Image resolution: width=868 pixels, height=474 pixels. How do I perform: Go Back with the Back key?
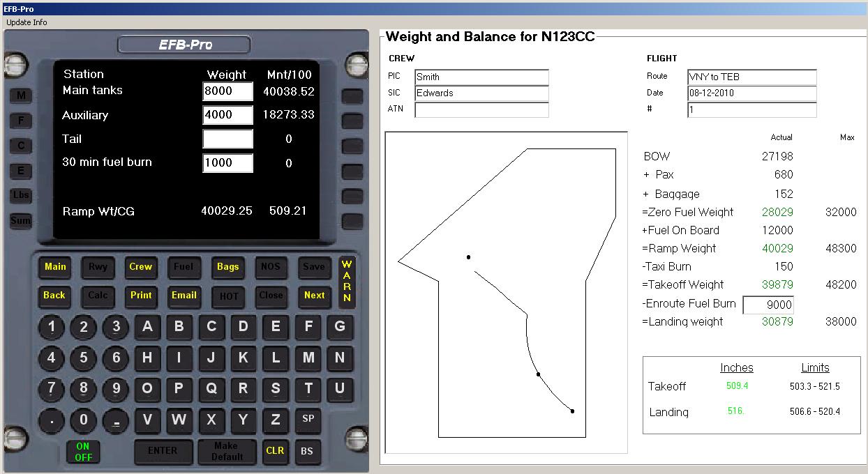[x=54, y=296]
